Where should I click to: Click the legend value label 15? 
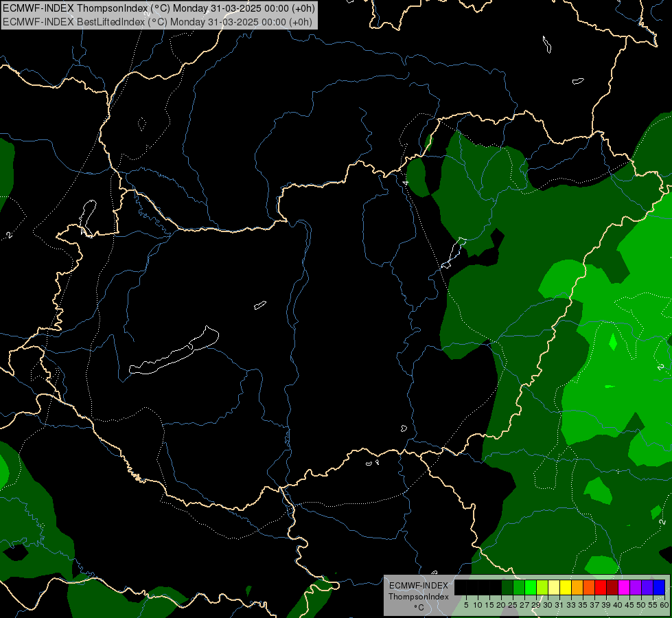[489, 605]
